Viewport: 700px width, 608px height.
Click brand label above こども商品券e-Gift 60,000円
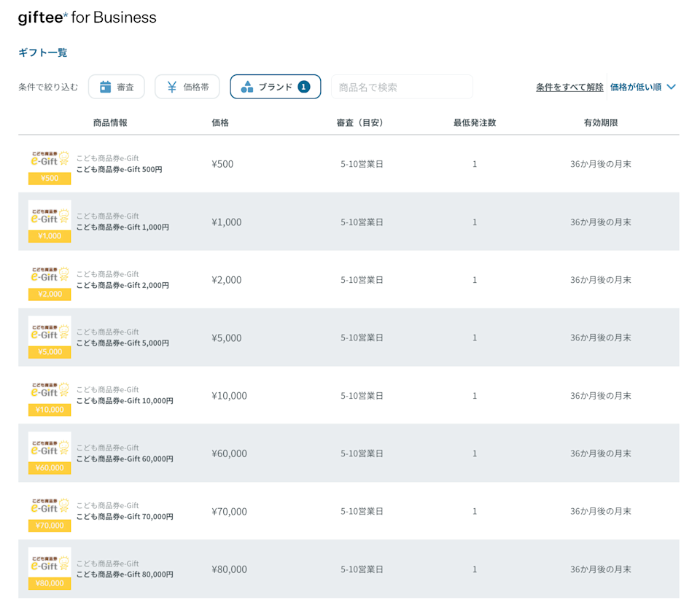tap(108, 448)
